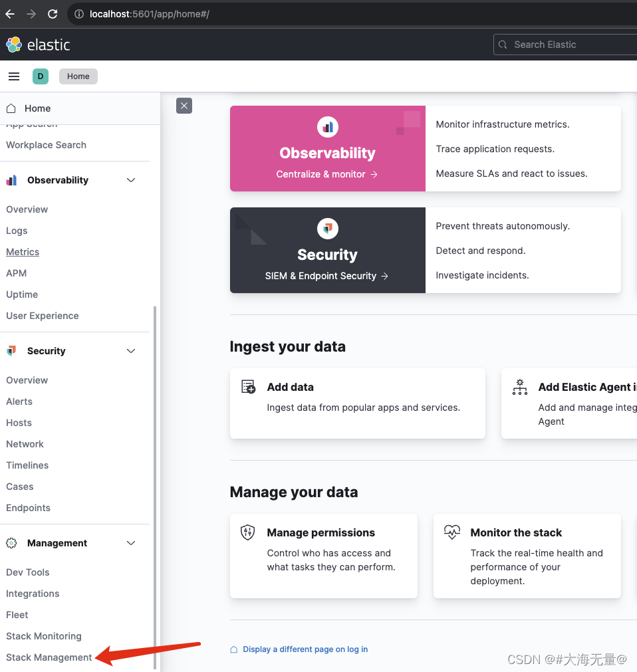The width and height of the screenshot is (637, 672).
Task: Click the Management gear icon in the sidebar
Action: pos(10,542)
